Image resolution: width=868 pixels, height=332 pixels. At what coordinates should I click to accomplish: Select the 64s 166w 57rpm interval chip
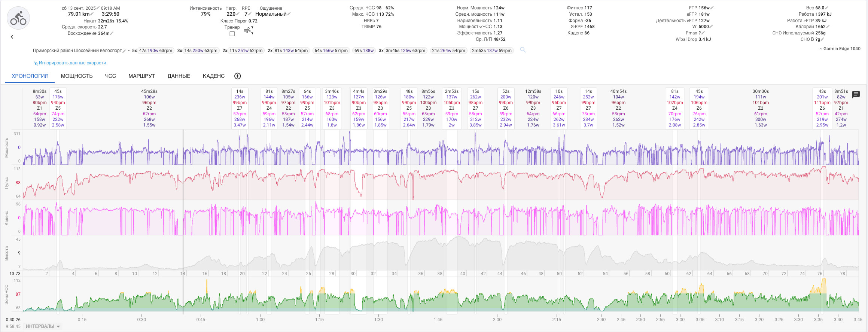coord(331,51)
